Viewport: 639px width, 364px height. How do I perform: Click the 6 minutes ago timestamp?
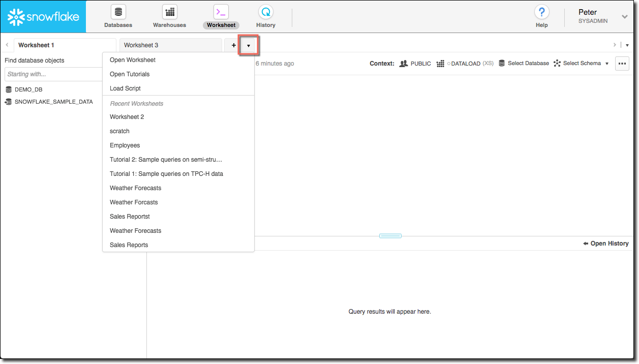pos(275,64)
